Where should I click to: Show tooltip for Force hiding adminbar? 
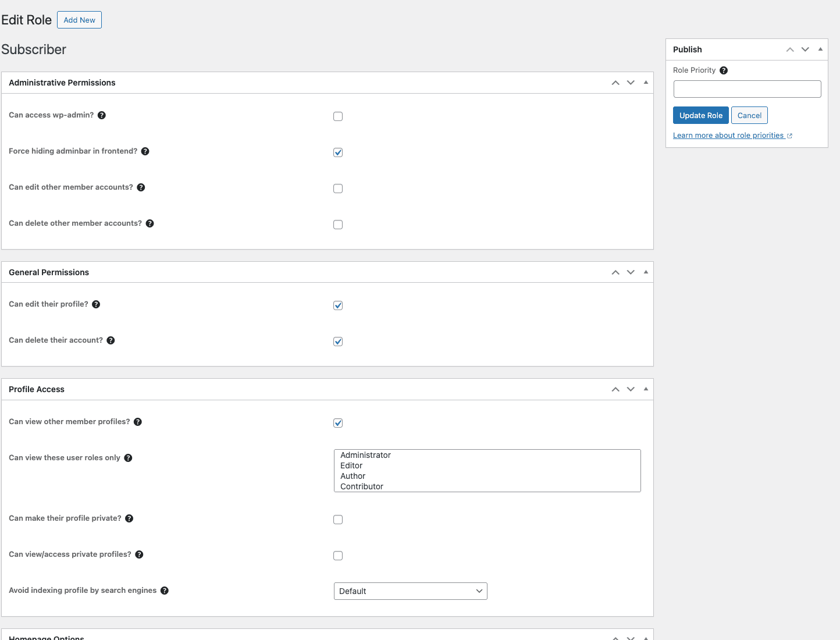click(x=145, y=151)
